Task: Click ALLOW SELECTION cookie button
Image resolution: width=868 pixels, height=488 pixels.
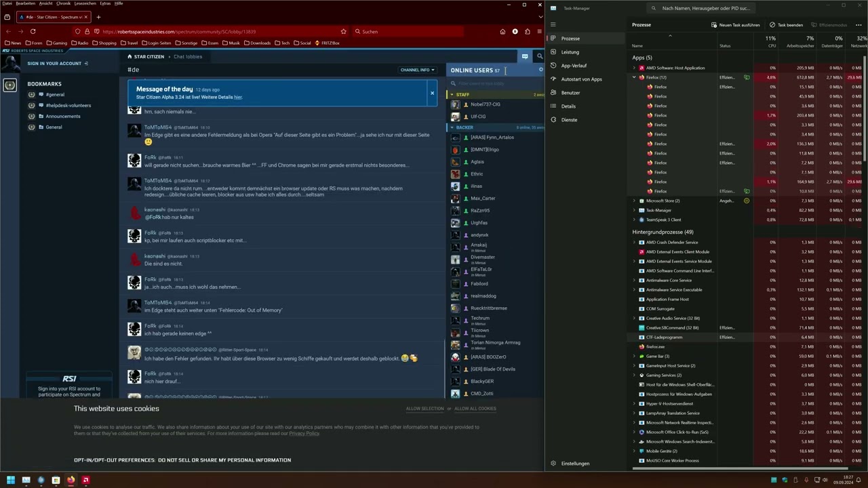Action: pyautogui.click(x=425, y=409)
